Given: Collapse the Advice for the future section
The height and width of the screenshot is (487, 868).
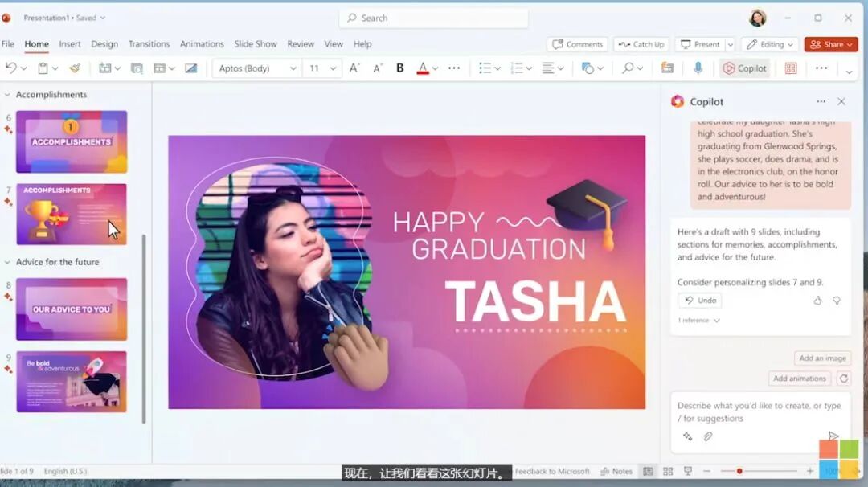Looking at the screenshot, I should 7,262.
